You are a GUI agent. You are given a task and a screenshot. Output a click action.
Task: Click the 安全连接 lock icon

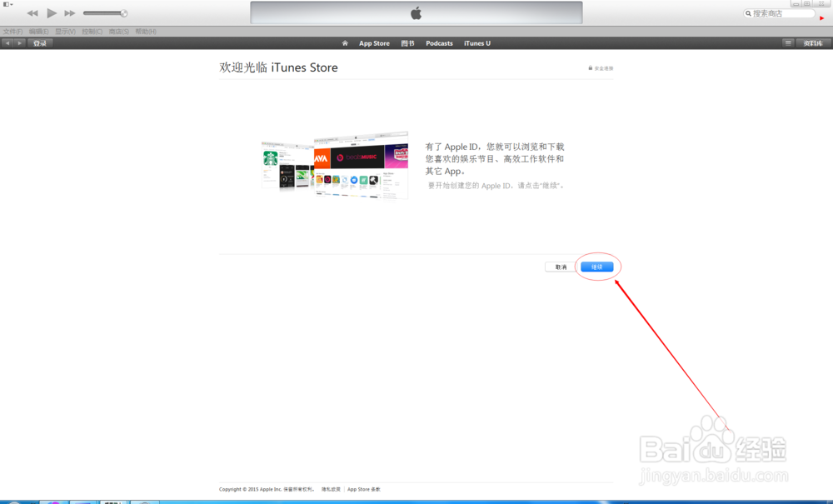[591, 67]
